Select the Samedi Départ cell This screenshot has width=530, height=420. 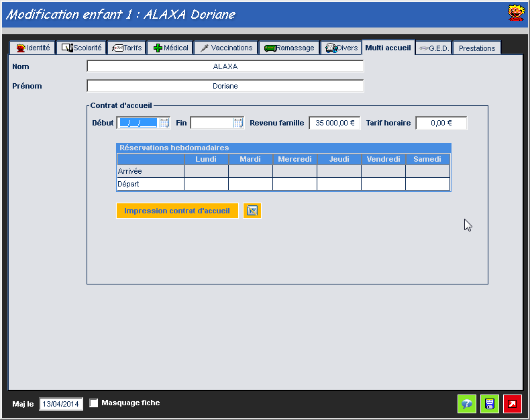pos(427,184)
